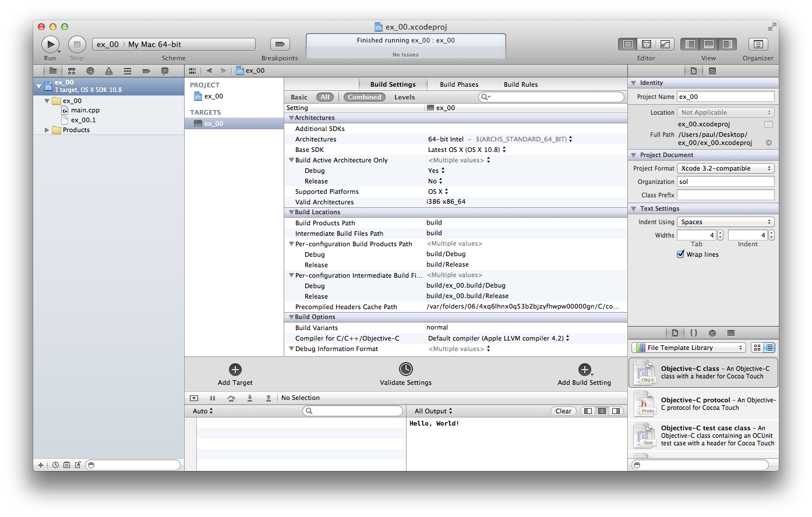Enable the Wrap lines checkbox
This screenshot has height=517, width=812.
coord(680,254)
